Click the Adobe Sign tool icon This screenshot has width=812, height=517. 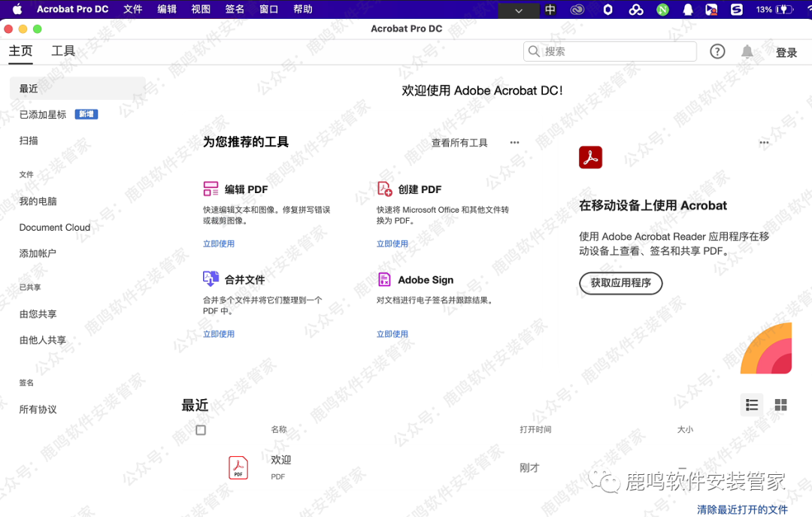pyautogui.click(x=384, y=280)
